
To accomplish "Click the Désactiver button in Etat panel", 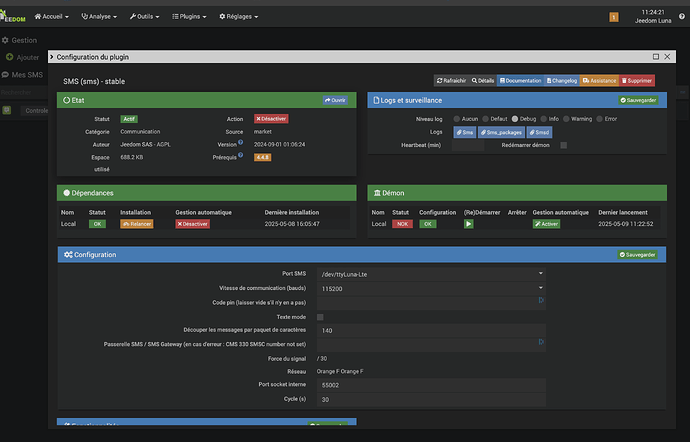I will pyautogui.click(x=271, y=119).
